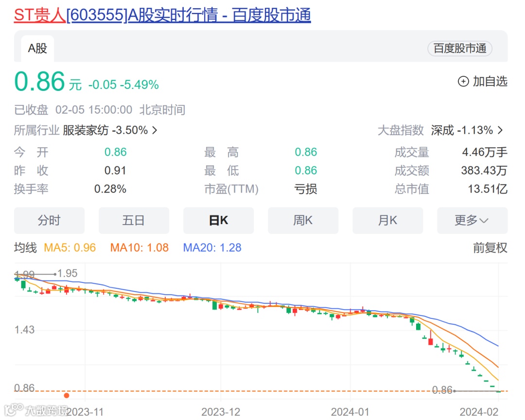
Task: Click the timestamp 02-05 15:00:00
Action: click(x=94, y=110)
